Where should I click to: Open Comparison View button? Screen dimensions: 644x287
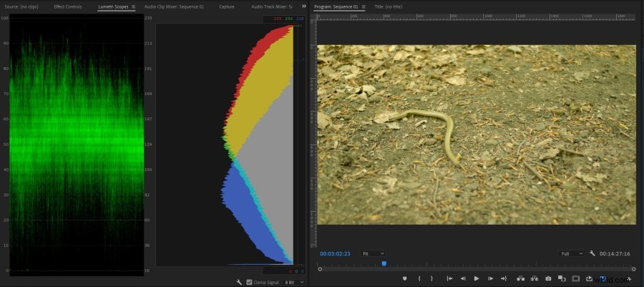tap(562, 278)
